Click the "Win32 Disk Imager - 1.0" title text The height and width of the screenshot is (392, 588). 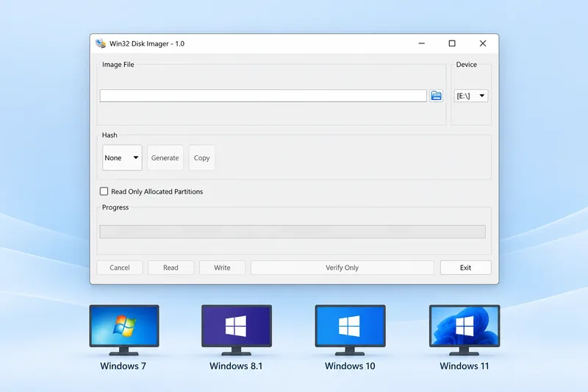147,43
